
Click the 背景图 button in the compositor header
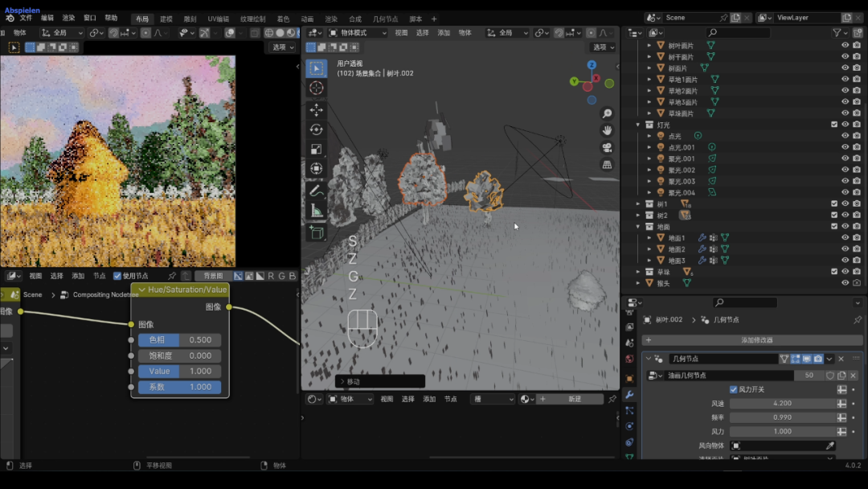click(x=213, y=276)
